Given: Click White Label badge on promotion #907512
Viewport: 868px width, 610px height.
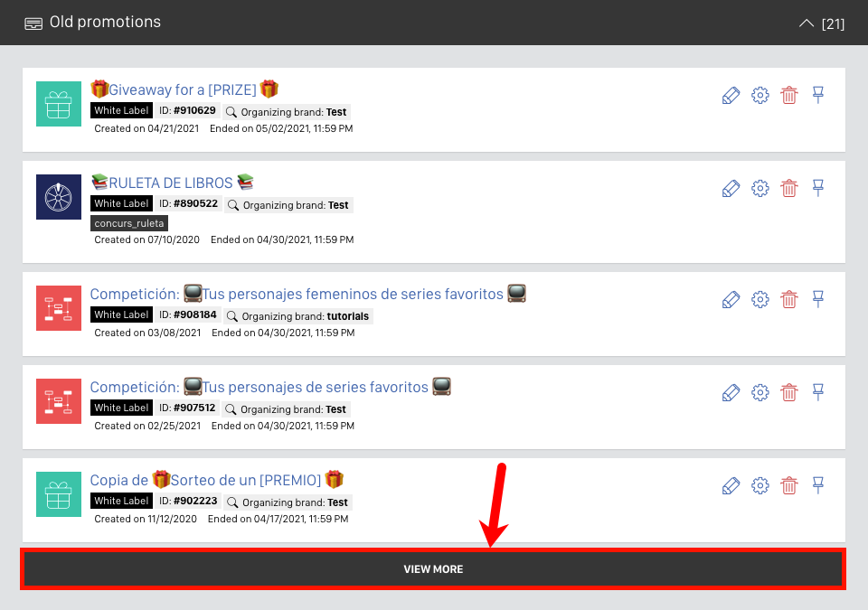Looking at the screenshot, I should click(121, 408).
